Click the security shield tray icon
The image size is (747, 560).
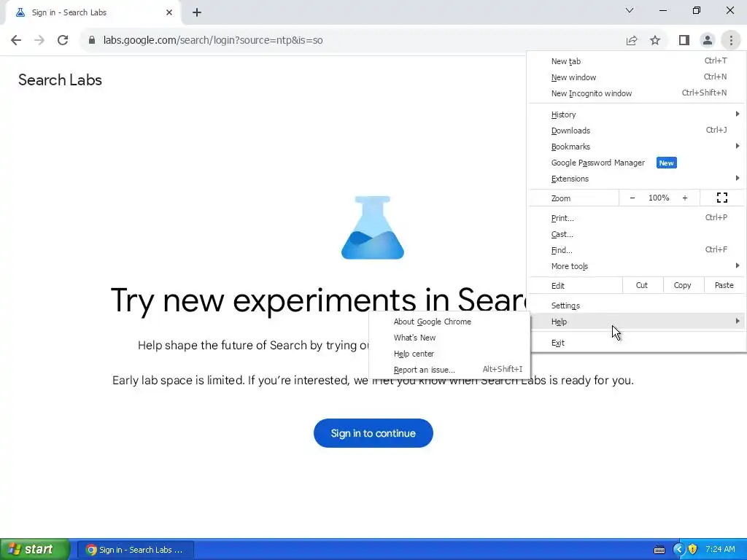[x=693, y=550]
